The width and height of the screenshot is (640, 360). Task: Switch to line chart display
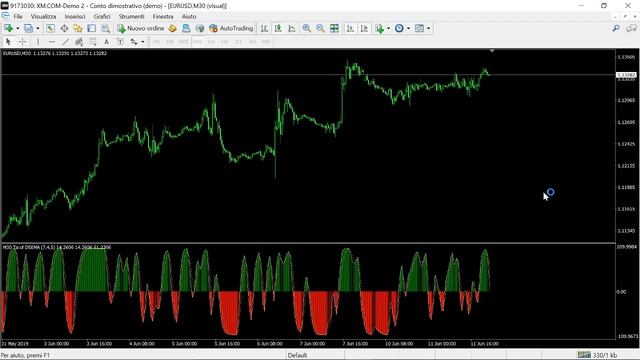click(x=292, y=28)
